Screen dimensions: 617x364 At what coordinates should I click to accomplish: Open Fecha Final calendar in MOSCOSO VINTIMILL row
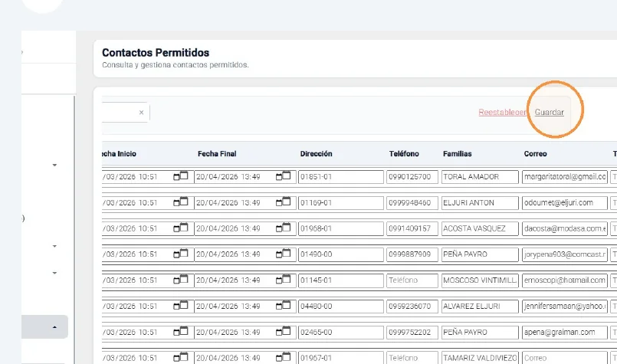pos(283,280)
